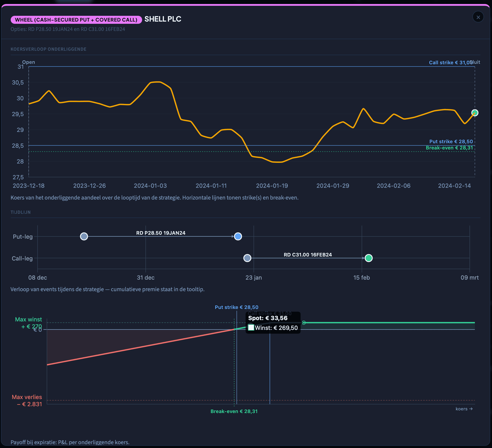Click the 'RD P28.50 19JAN24' timeline label
Viewport: 492px width, 448px height.
(x=161, y=233)
